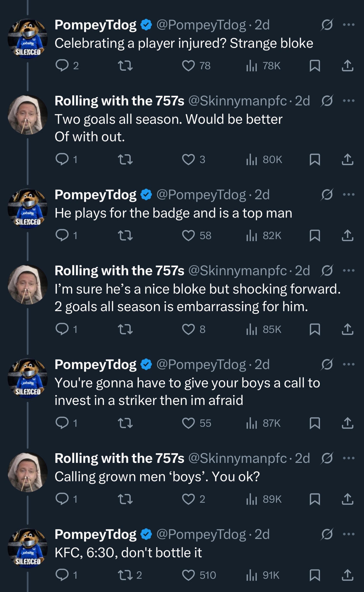The height and width of the screenshot is (592, 364).
Task: Repost the "Two goals all season" tweet
Action: pyautogui.click(x=125, y=160)
